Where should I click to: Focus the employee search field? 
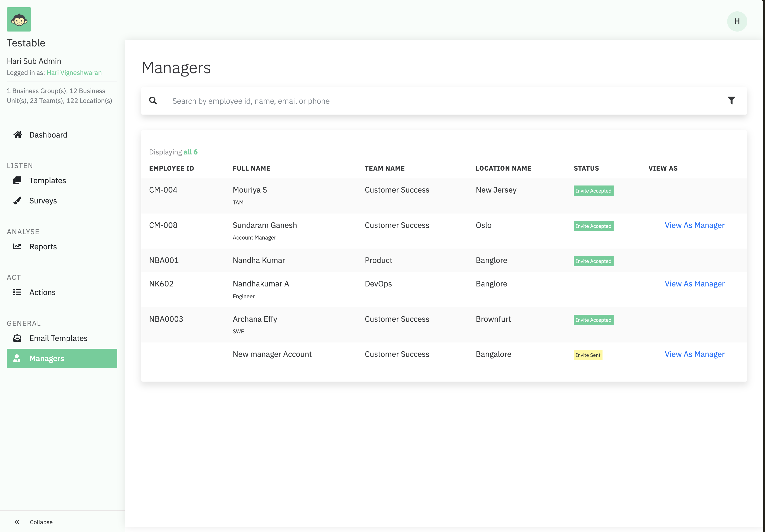[444, 101]
